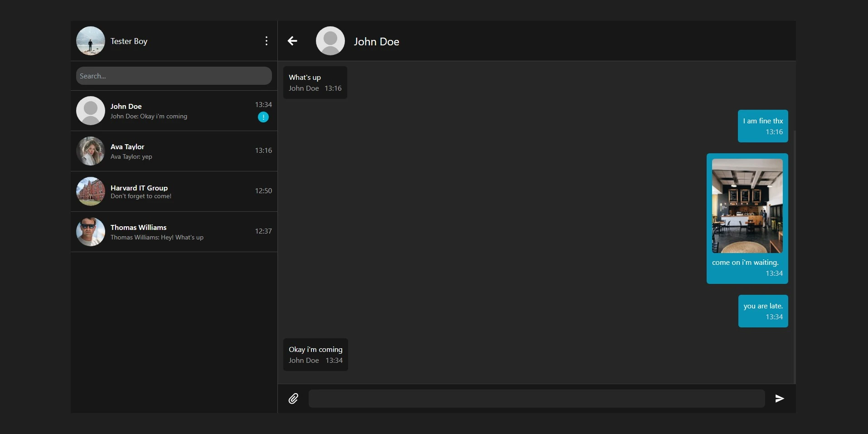Open the Harvard IT Group conversation

pyautogui.click(x=174, y=191)
